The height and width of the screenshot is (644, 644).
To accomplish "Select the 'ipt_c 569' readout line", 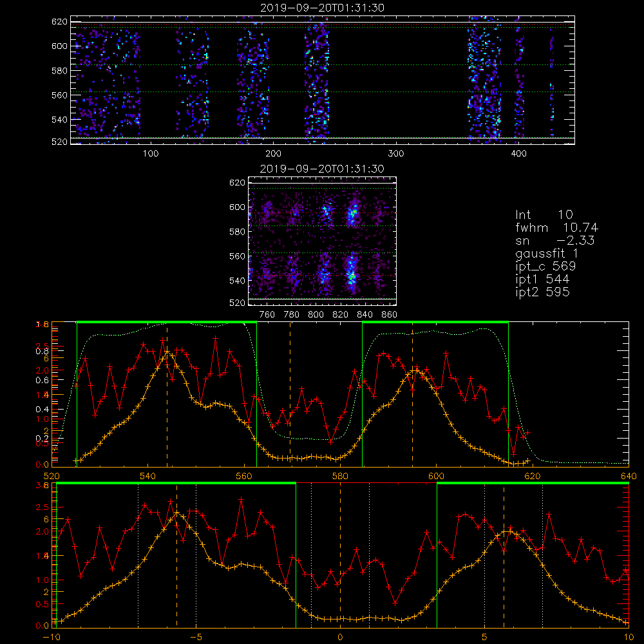I will pyautogui.click(x=545, y=266).
